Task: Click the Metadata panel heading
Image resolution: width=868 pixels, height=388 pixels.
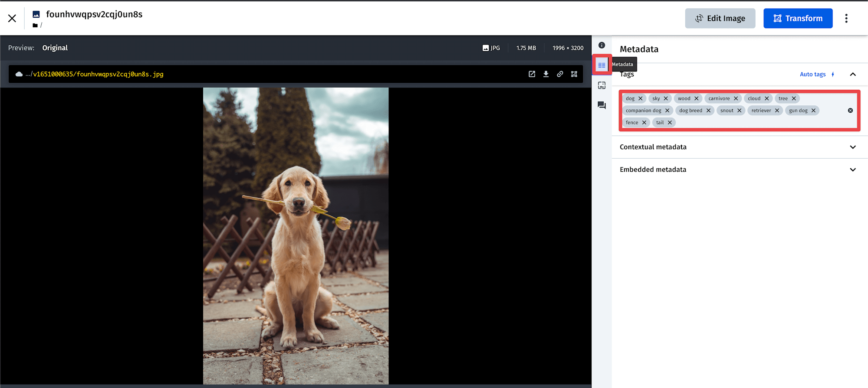Action: click(639, 49)
